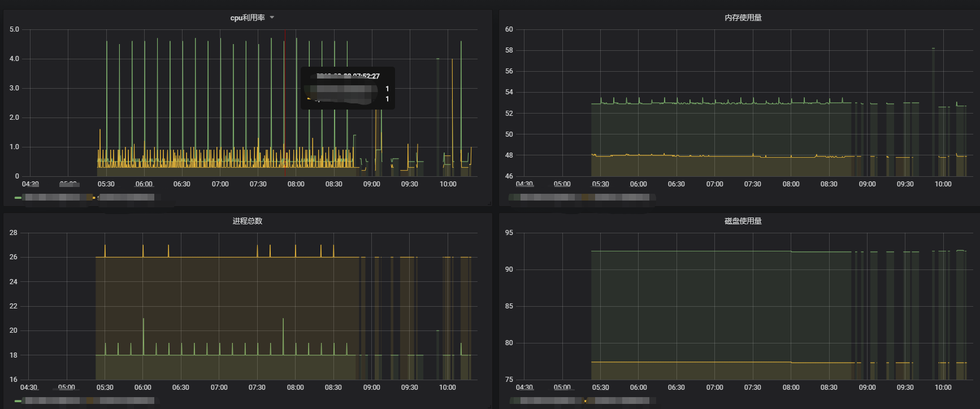Click green series swatch in 进程总数 legend

(x=18, y=401)
